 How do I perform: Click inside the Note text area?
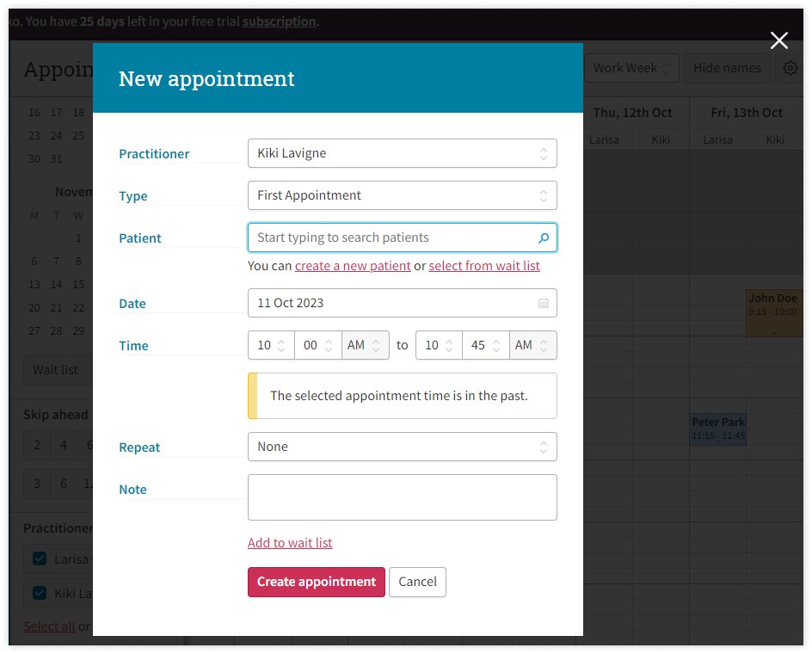click(402, 497)
